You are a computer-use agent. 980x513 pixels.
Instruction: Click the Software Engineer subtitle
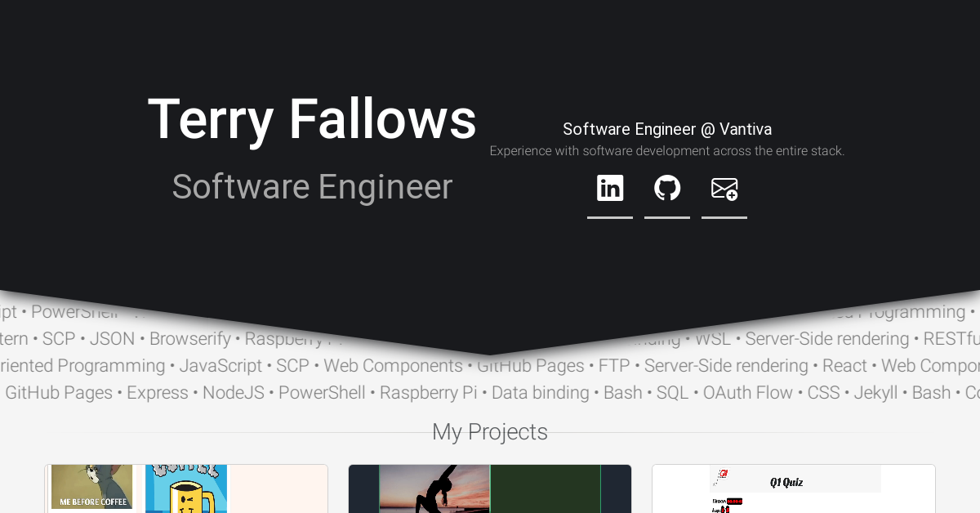[312, 187]
